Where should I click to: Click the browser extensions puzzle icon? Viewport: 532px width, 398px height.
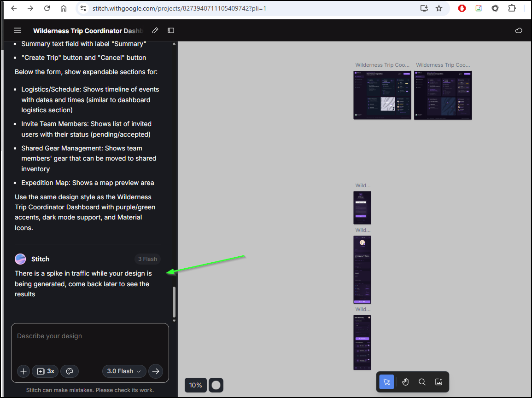[x=512, y=8]
